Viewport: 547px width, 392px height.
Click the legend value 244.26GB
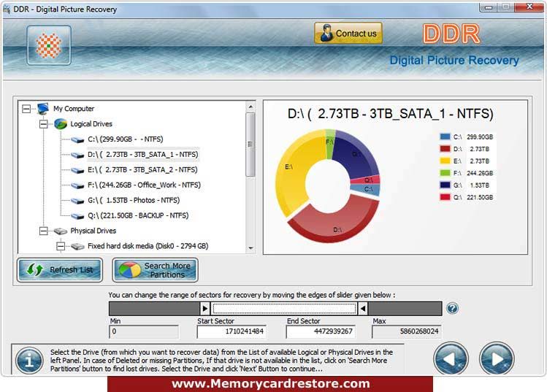(x=480, y=173)
